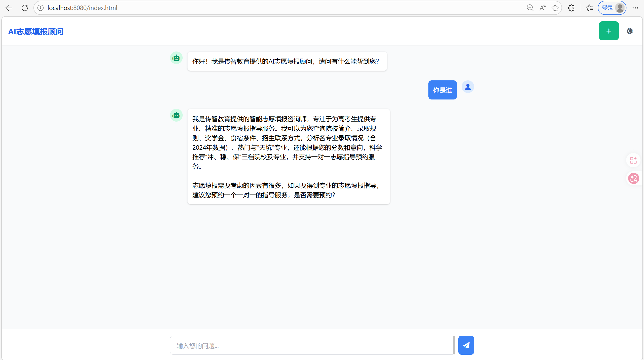Open the pink translate floating icon

(x=633, y=179)
